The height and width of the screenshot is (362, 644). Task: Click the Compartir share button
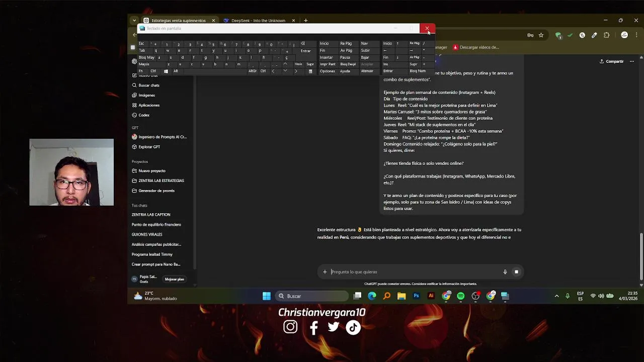click(x=611, y=61)
